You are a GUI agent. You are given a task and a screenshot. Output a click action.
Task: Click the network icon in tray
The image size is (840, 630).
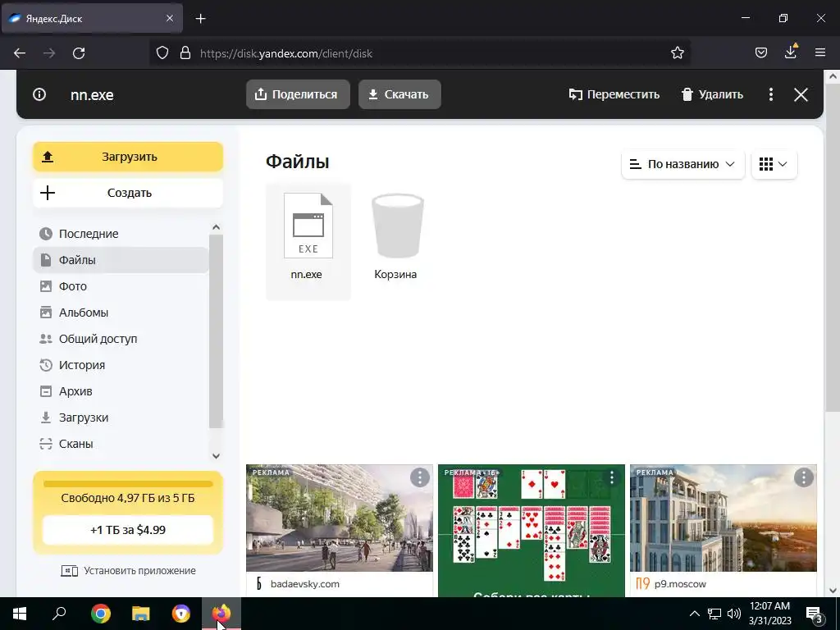click(714, 614)
